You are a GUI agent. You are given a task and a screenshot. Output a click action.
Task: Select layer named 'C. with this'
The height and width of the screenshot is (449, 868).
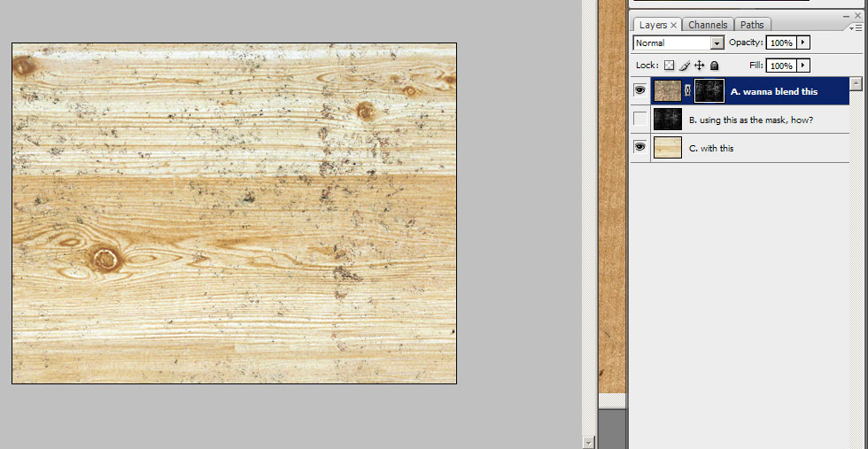click(711, 149)
